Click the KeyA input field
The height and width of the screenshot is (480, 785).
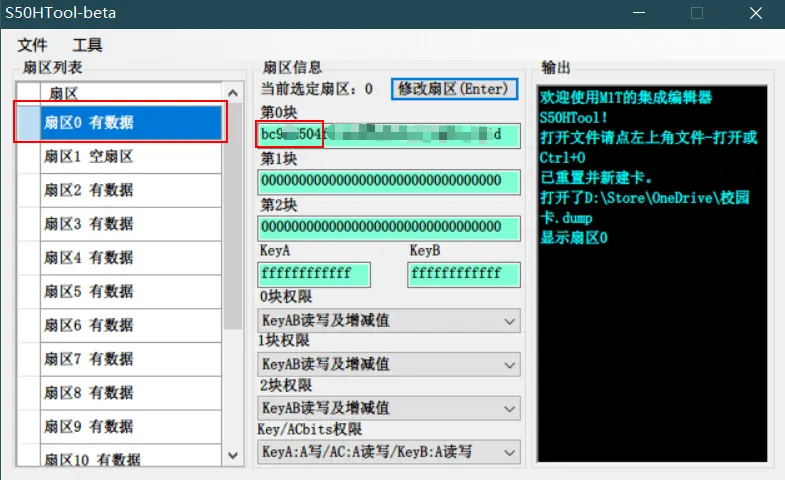314,274
